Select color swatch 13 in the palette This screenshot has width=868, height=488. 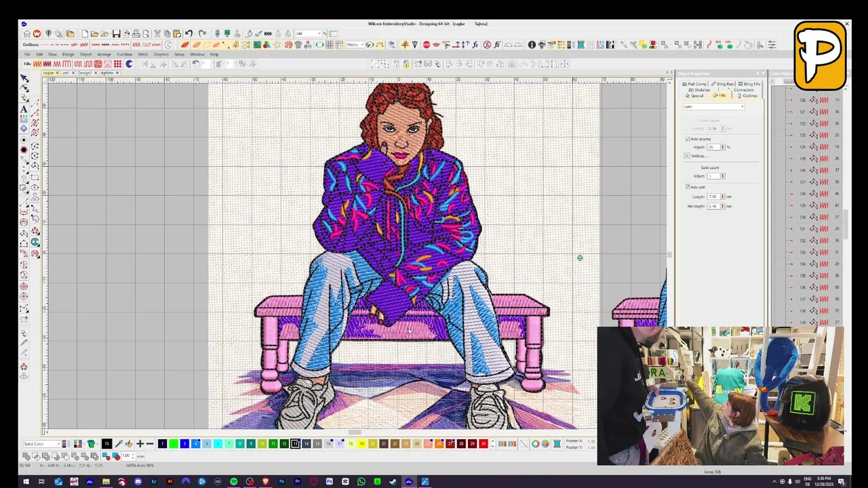(x=295, y=444)
